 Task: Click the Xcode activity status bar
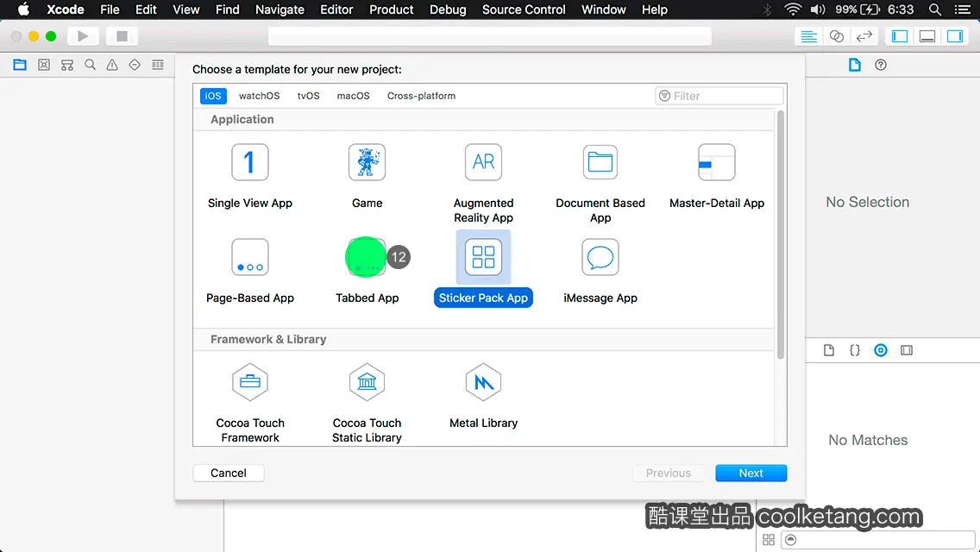coord(490,36)
